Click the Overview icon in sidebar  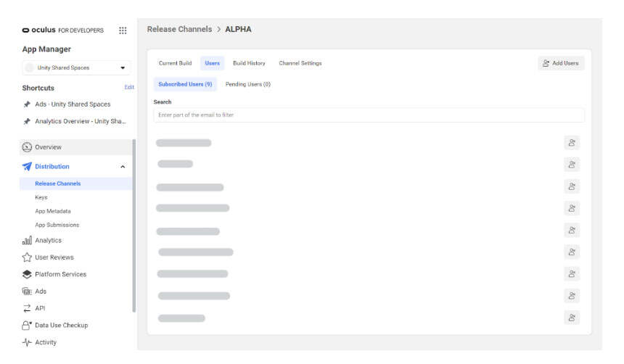[x=27, y=147]
